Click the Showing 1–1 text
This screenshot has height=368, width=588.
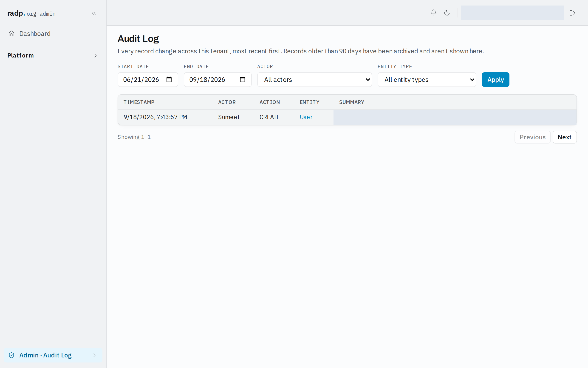[x=134, y=137]
